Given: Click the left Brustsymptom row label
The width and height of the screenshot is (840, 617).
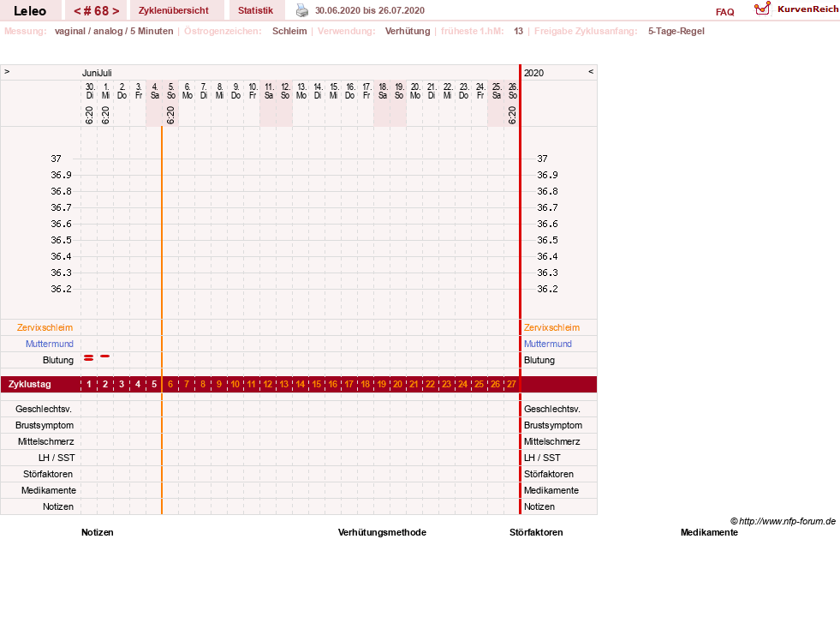Looking at the screenshot, I should (x=45, y=425).
